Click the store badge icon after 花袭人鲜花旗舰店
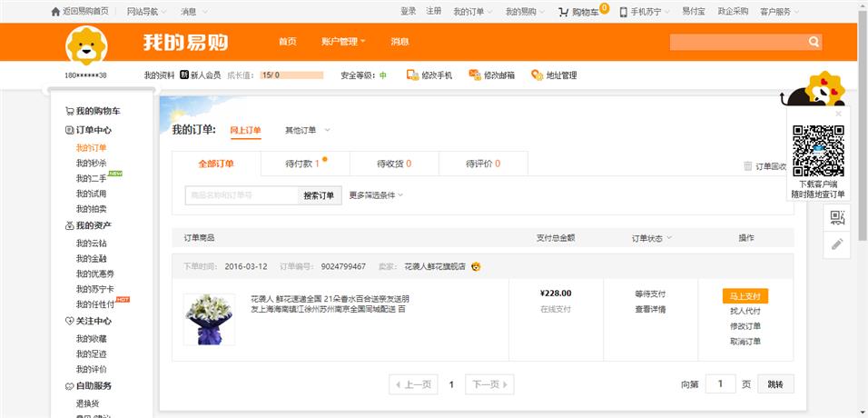This screenshot has width=868, height=418. 476,266
